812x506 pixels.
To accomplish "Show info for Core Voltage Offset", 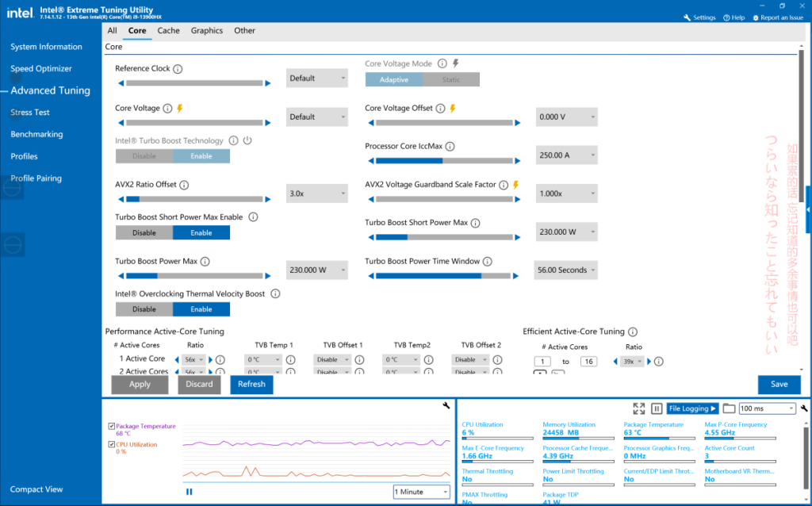I will pyautogui.click(x=440, y=108).
